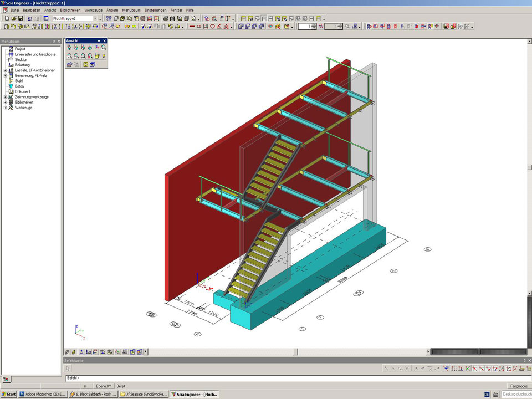Click the Undo arrow in the toolbar
Image resolution: width=532 pixels, height=399 pixels.
(x=30, y=18)
